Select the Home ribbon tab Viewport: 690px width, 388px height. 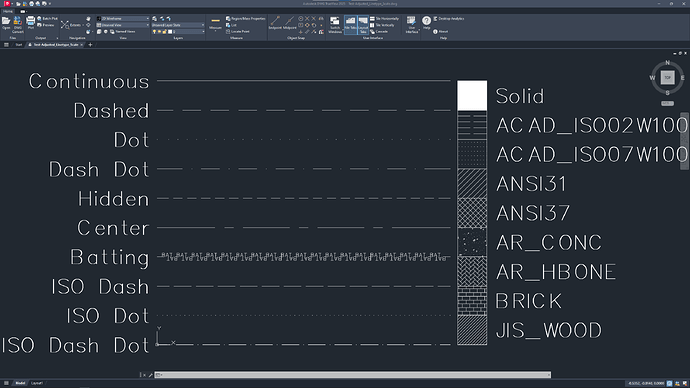pos(8,11)
